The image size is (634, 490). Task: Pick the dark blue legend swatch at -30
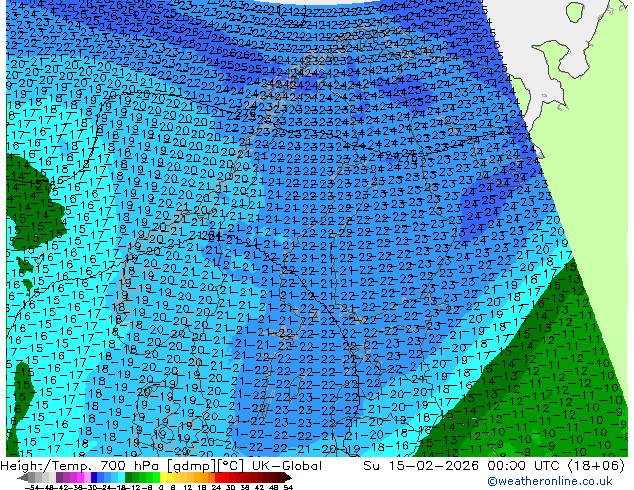point(94,477)
